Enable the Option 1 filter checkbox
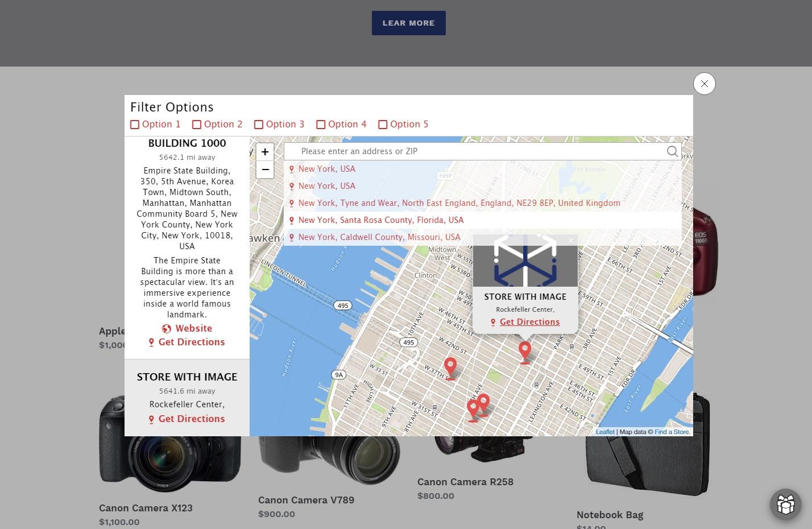This screenshot has width=812, height=529. pyautogui.click(x=135, y=125)
